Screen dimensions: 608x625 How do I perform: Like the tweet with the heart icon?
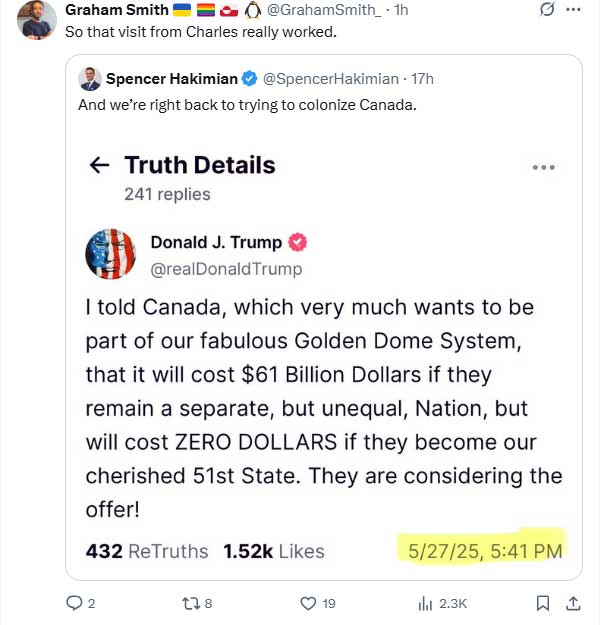(309, 602)
